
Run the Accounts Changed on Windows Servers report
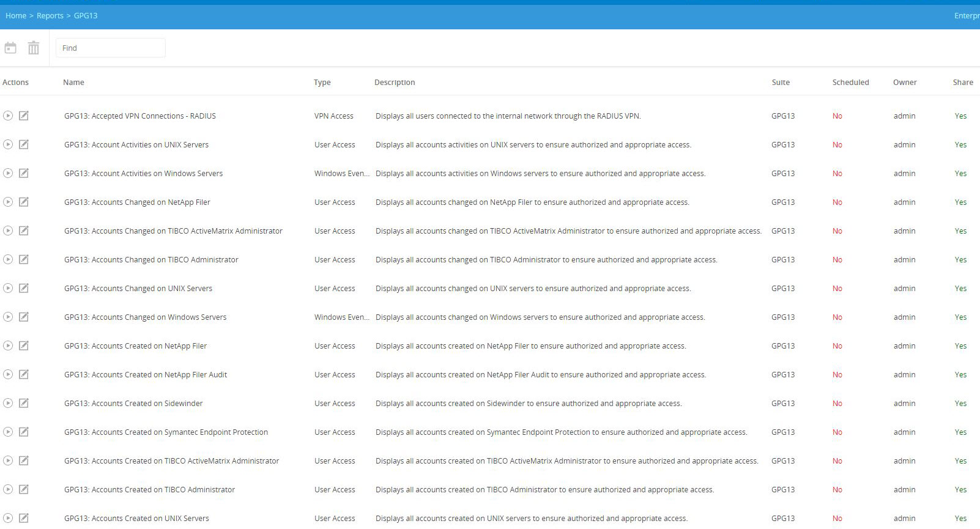click(8, 317)
